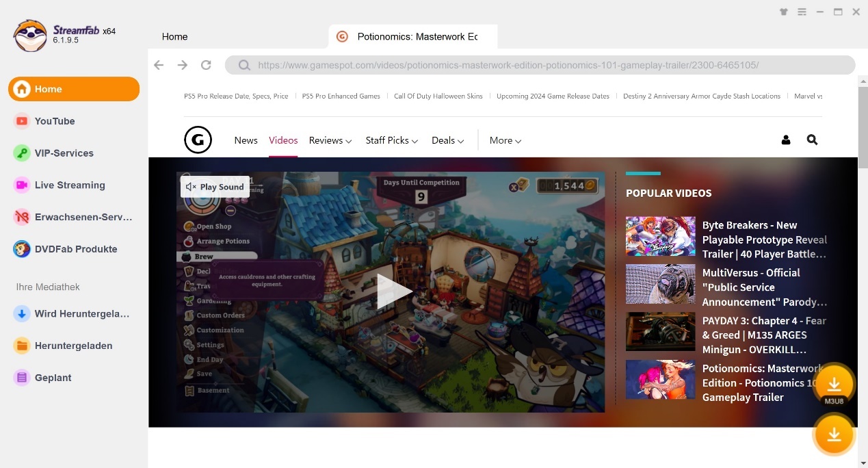Expand the Staff Picks dropdown
Image resolution: width=868 pixels, height=468 pixels.
click(x=392, y=140)
